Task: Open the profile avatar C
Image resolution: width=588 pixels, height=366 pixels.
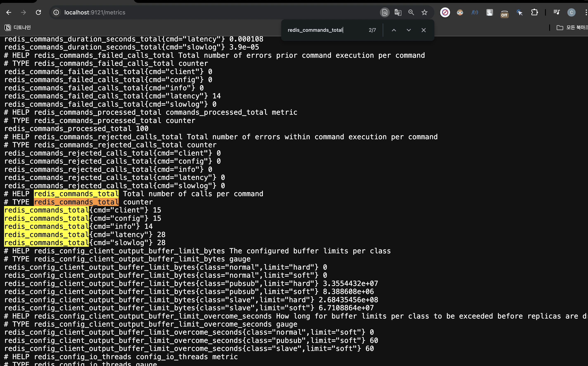Action: [571, 12]
